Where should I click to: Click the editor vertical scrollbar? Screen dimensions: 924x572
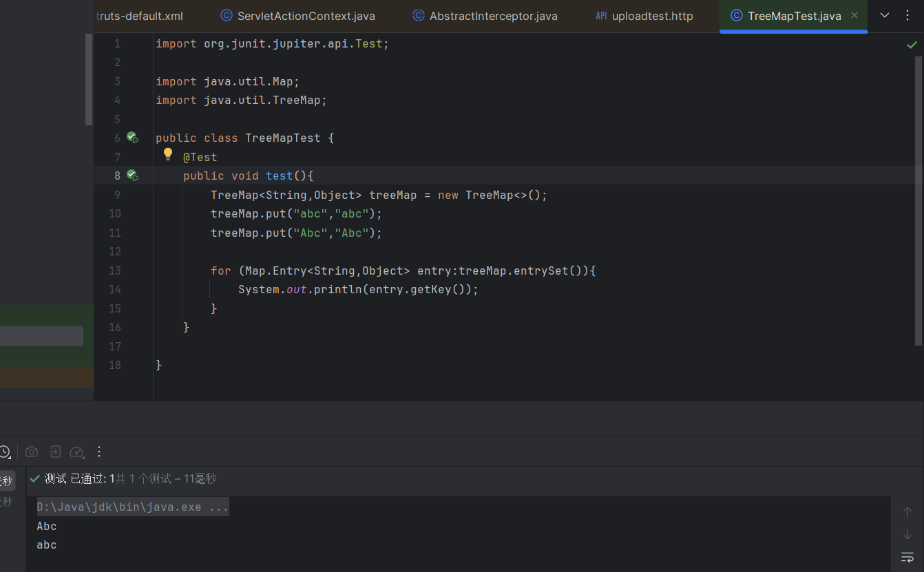[918, 200]
